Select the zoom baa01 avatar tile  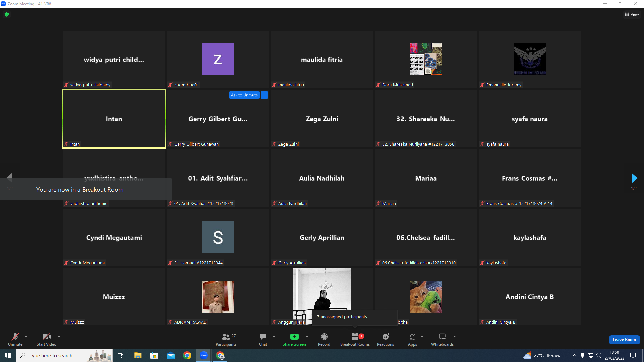click(218, 59)
